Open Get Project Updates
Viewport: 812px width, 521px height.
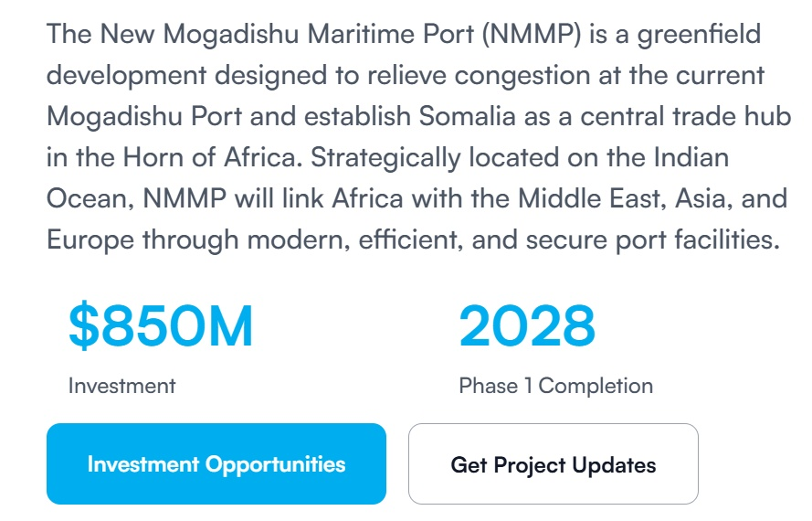click(553, 463)
